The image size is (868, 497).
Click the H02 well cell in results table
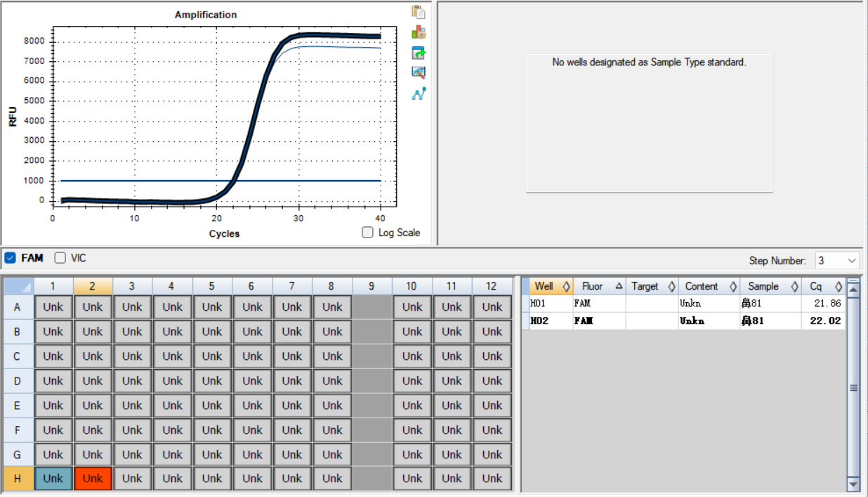pos(551,321)
